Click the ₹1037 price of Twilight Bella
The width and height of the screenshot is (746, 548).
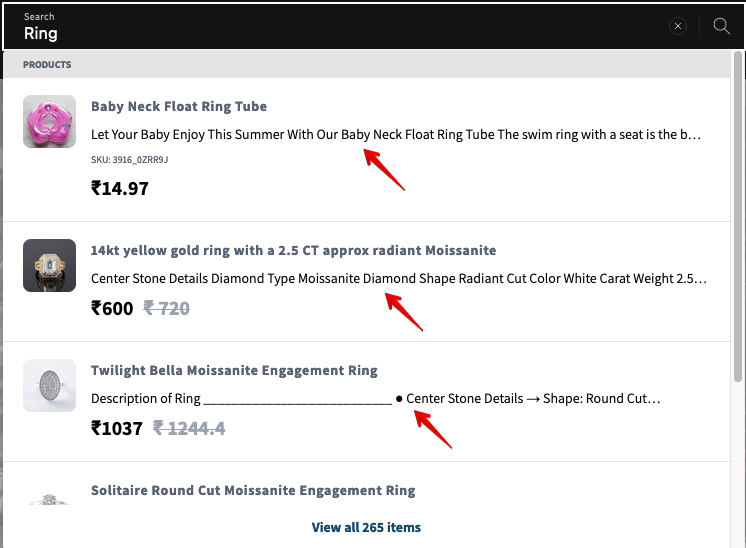click(x=117, y=429)
